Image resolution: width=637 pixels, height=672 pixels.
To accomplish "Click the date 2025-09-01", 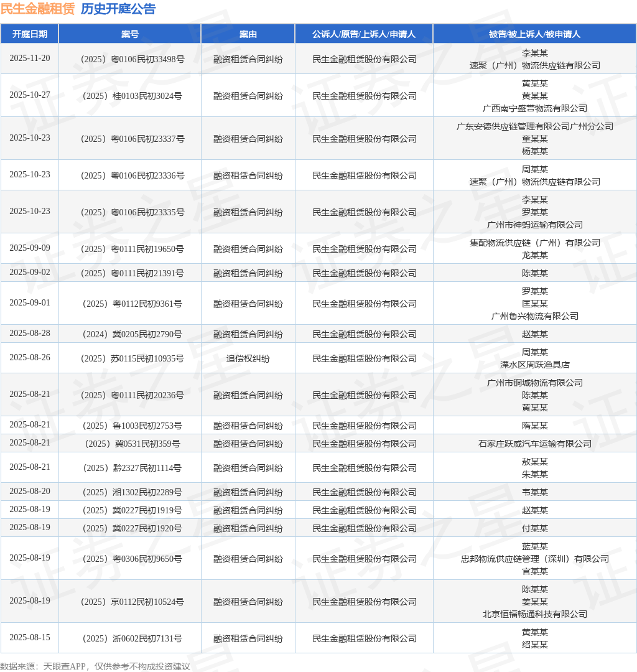I will 30,303.
